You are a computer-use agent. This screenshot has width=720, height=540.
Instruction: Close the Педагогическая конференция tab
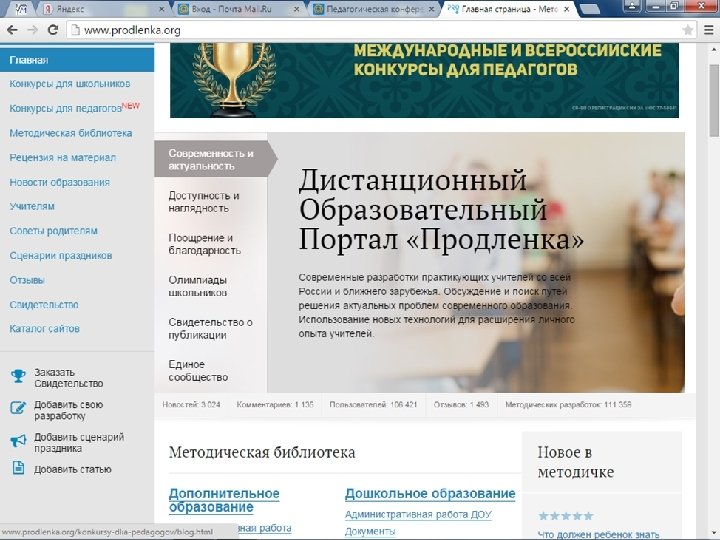coord(431,9)
